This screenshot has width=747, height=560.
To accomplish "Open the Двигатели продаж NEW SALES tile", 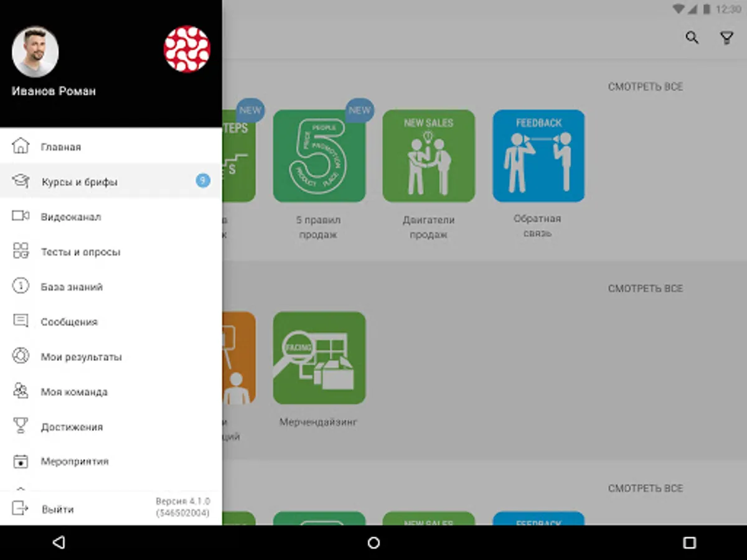I will [x=429, y=156].
